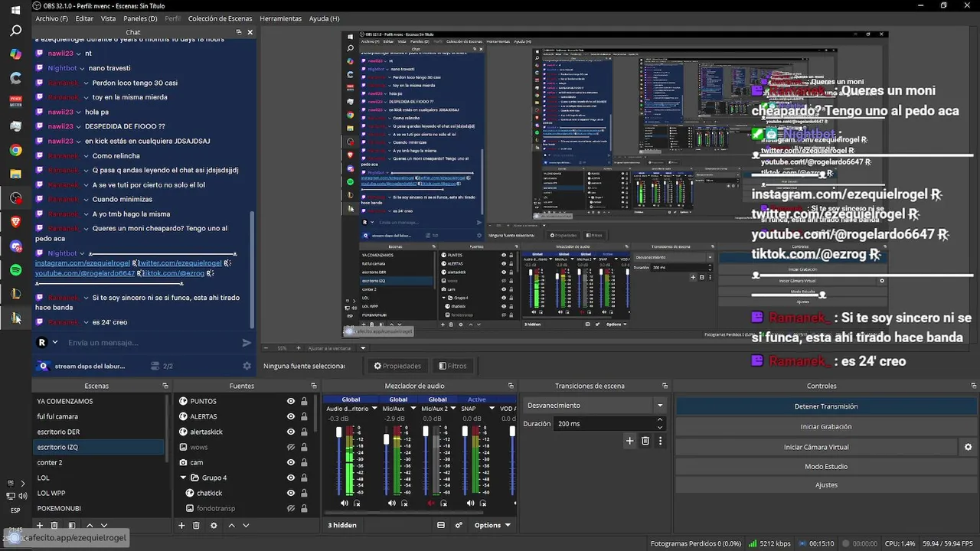Mute the SNAP audio channel
This screenshot has width=980, height=551.
pyautogui.click(x=472, y=503)
